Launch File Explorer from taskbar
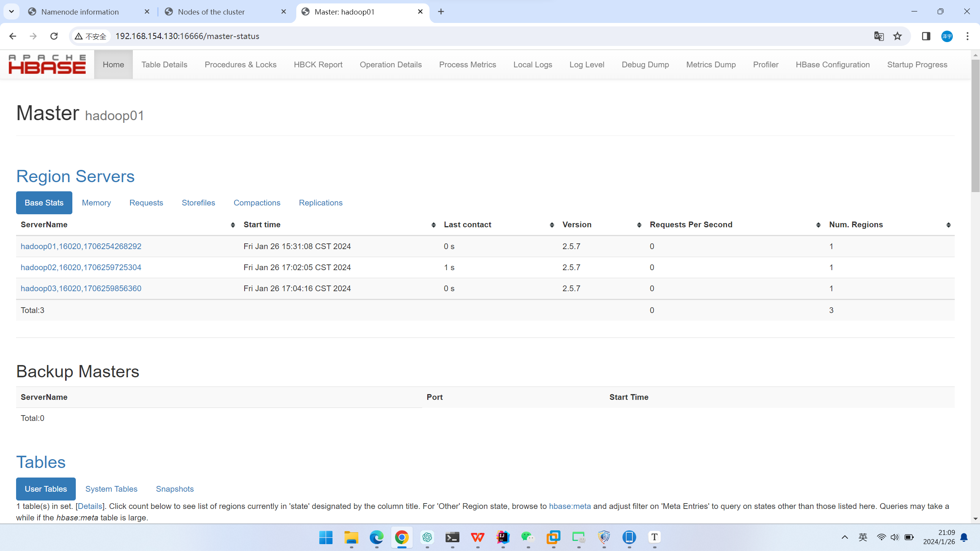980x551 pixels. 351,537
